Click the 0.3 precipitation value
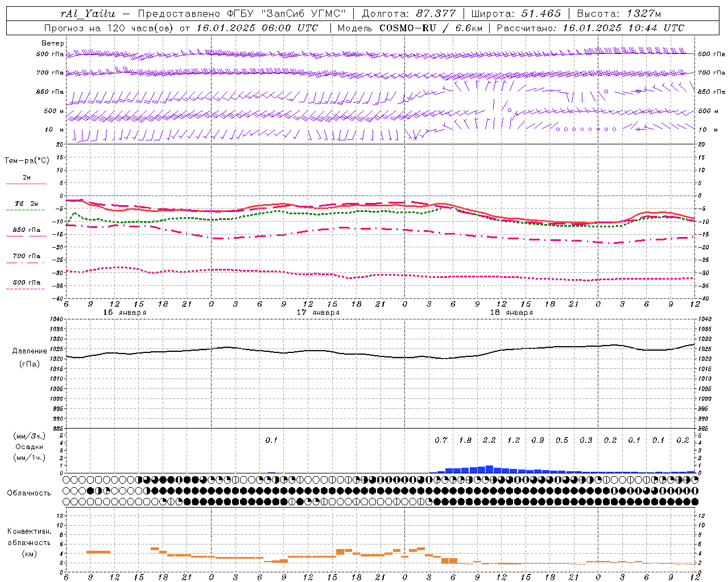Screen dimensions: 728x582 point(586,440)
